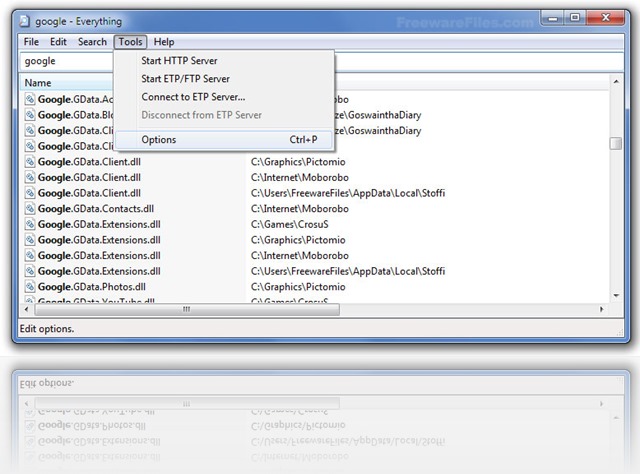Select icon of Client.dll in Stoffi folder
This screenshot has width=640, height=474.
click(30, 193)
